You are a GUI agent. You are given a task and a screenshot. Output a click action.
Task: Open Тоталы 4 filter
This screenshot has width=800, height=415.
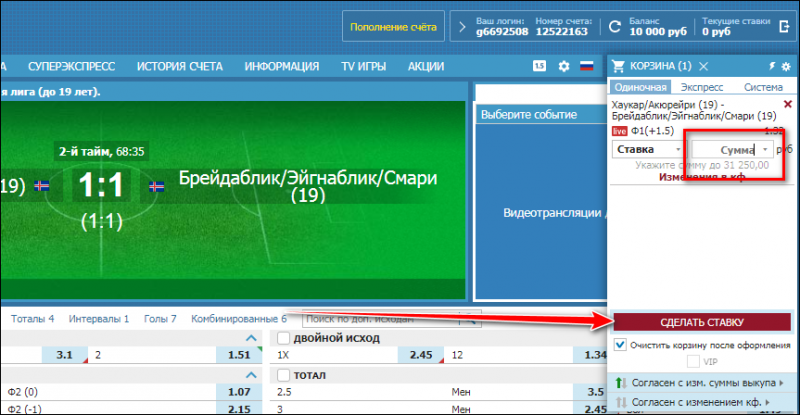[x=33, y=319]
